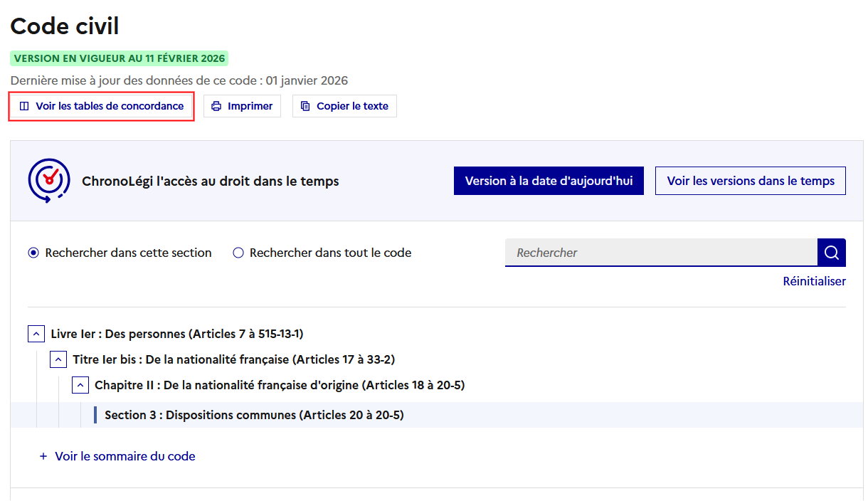Click the 'Livre Ier : Des personnes' title

tap(177, 334)
